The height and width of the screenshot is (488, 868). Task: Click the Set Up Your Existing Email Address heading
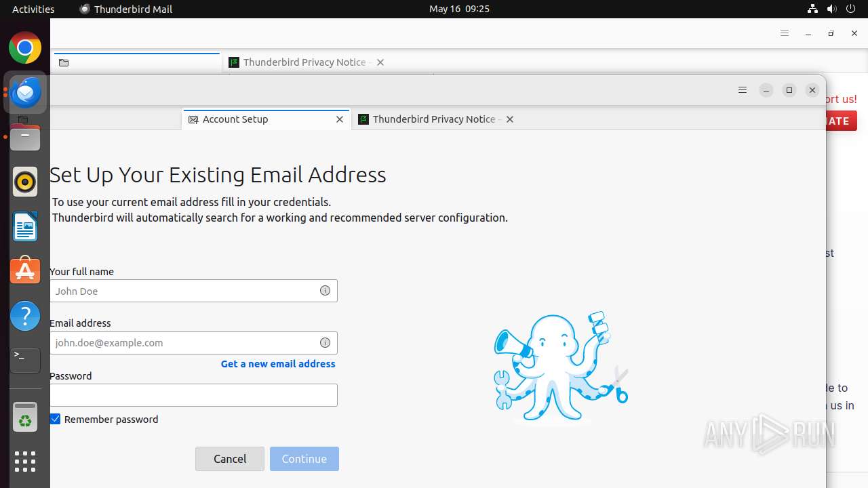[x=218, y=175]
